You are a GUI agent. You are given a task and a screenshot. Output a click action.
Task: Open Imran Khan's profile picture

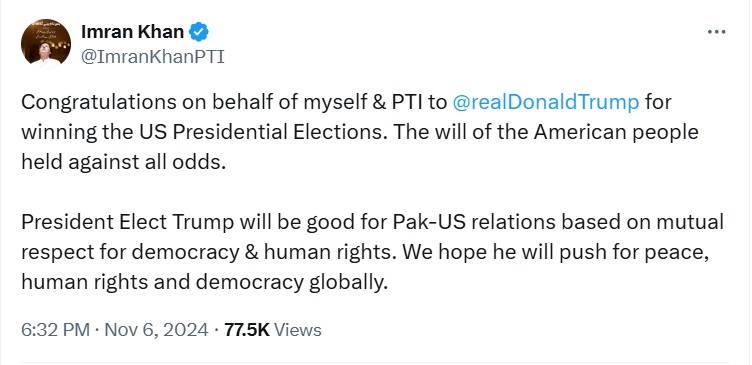(x=46, y=43)
